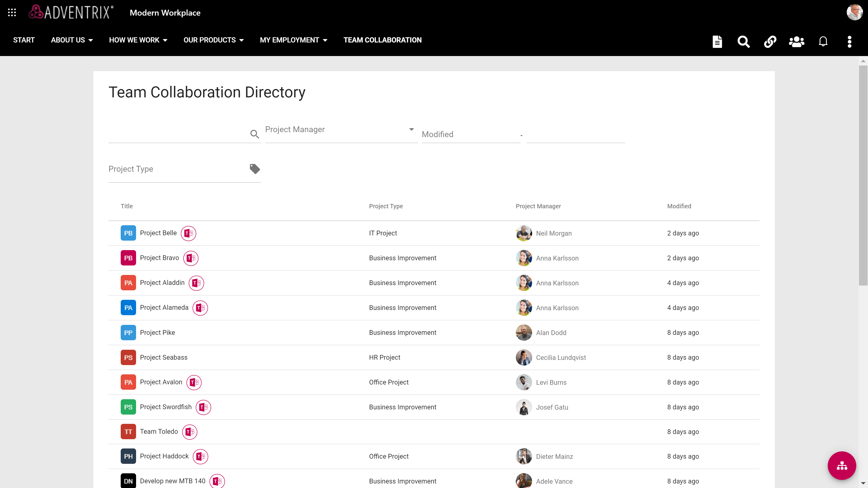868x488 pixels.
Task: Open the Teams icon for Project Belle
Action: coord(188,233)
